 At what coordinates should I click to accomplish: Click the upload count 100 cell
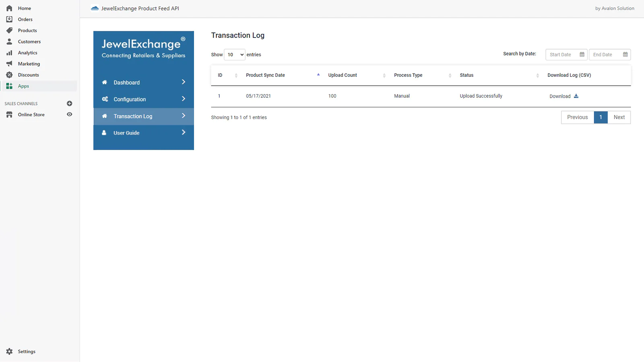click(332, 96)
